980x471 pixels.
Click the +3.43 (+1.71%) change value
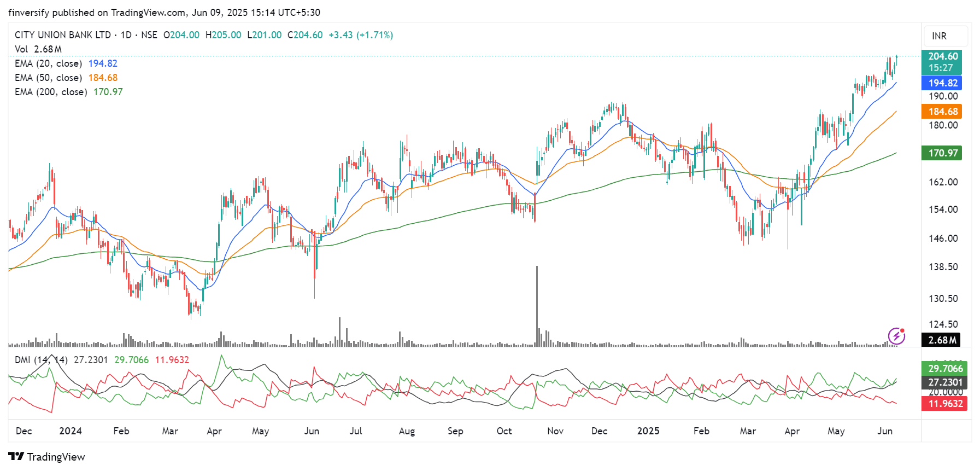coord(361,35)
